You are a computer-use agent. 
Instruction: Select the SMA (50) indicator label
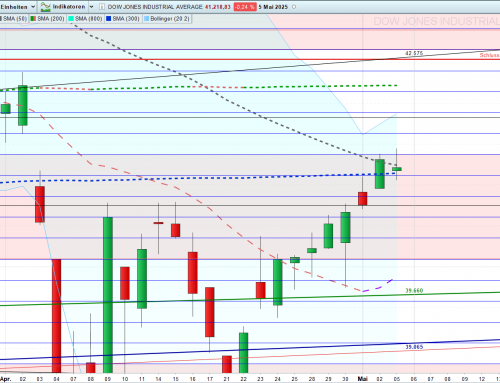15,19
